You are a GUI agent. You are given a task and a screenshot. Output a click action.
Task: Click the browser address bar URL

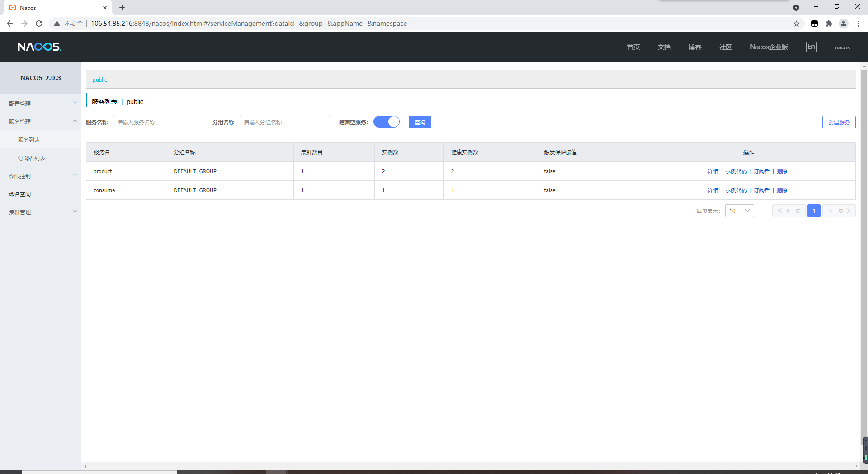(251, 24)
